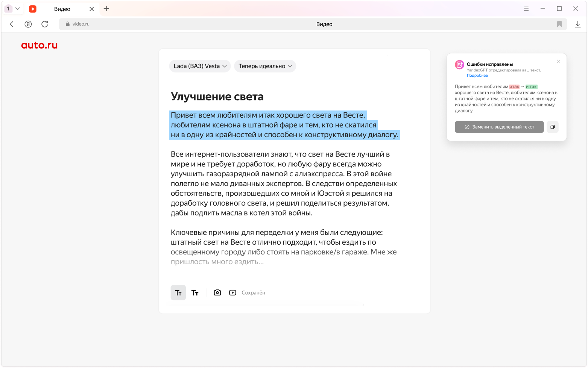Copy corrected text with copy icon
Viewport: 588px width, 368px height.
(553, 127)
